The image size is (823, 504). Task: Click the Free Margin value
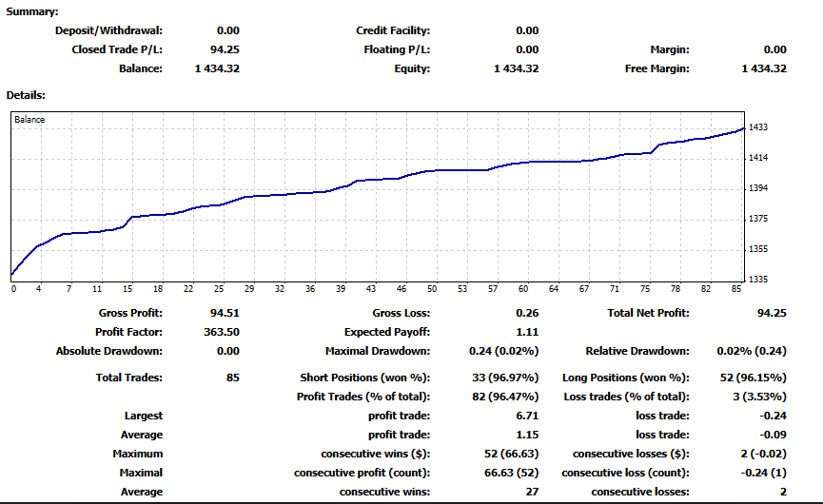(764, 68)
